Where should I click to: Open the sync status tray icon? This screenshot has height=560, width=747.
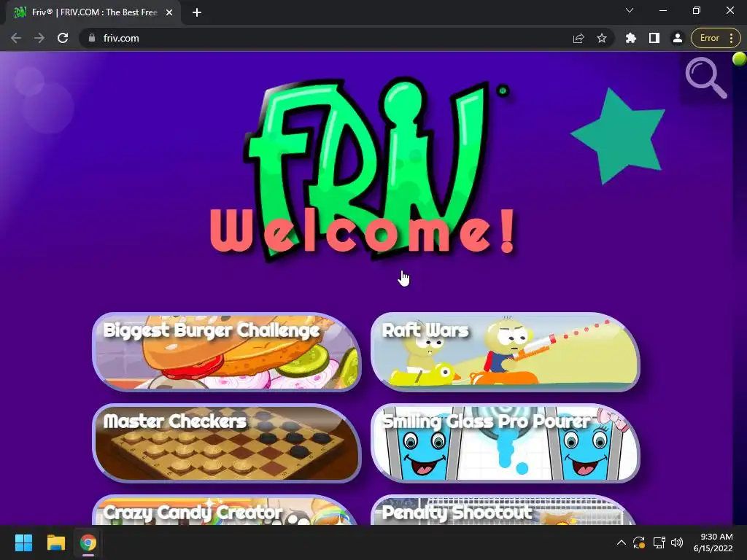(639, 542)
